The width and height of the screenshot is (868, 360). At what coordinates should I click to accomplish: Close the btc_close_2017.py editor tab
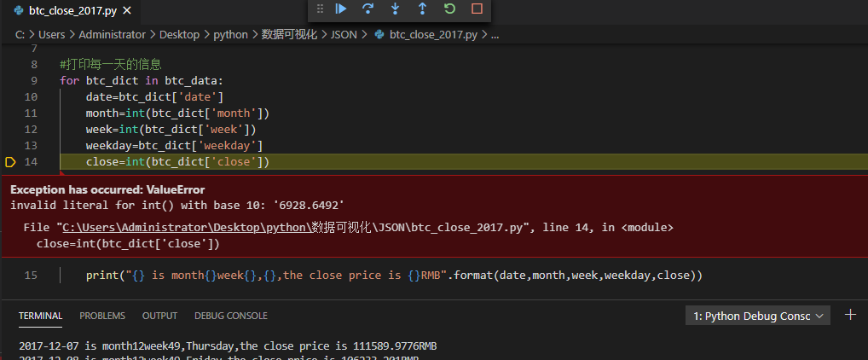(x=127, y=10)
